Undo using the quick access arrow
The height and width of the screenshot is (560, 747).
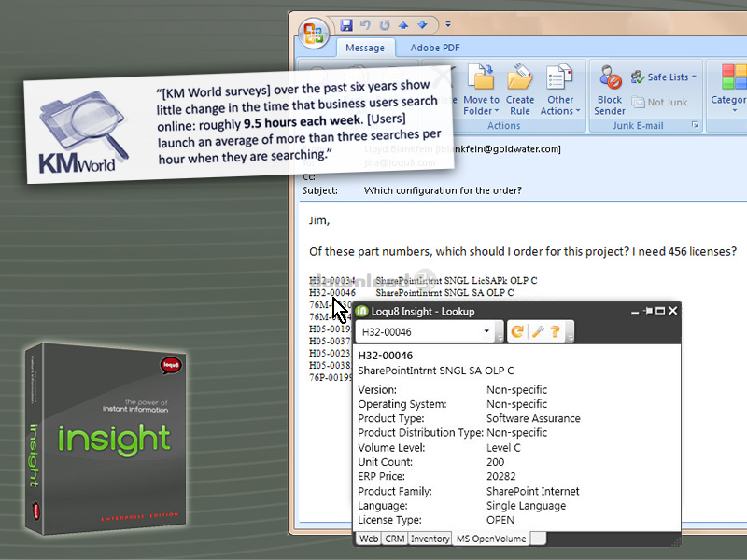[x=365, y=25]
